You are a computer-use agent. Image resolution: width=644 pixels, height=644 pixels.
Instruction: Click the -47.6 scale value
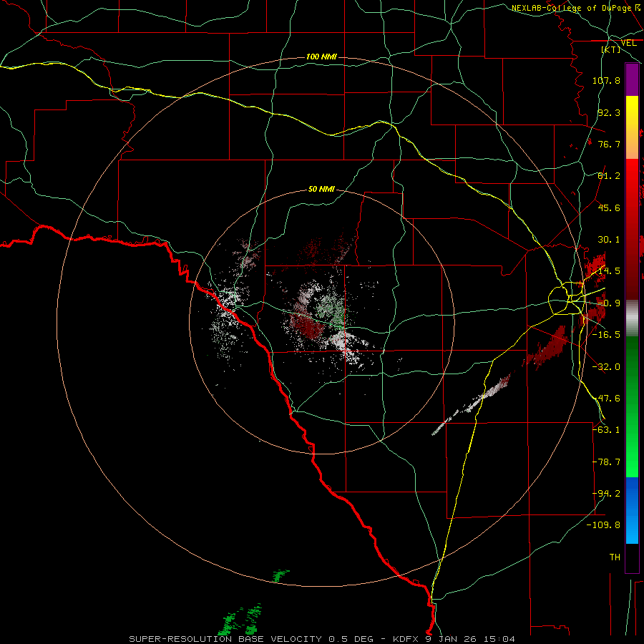(606, 399)
